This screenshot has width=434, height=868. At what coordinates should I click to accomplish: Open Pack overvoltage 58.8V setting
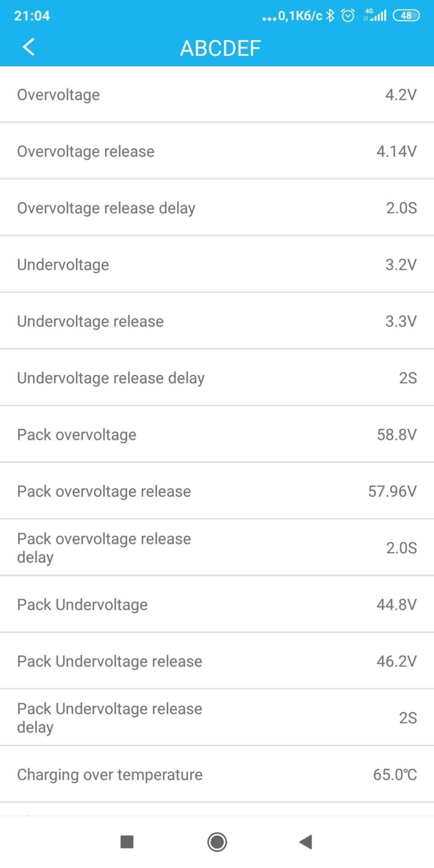point(217,434)
